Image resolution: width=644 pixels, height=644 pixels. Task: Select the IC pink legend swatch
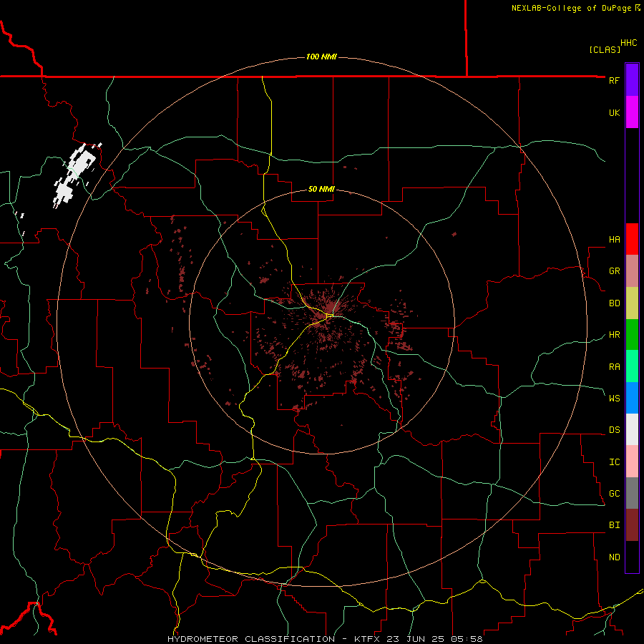tap(632, 462)
